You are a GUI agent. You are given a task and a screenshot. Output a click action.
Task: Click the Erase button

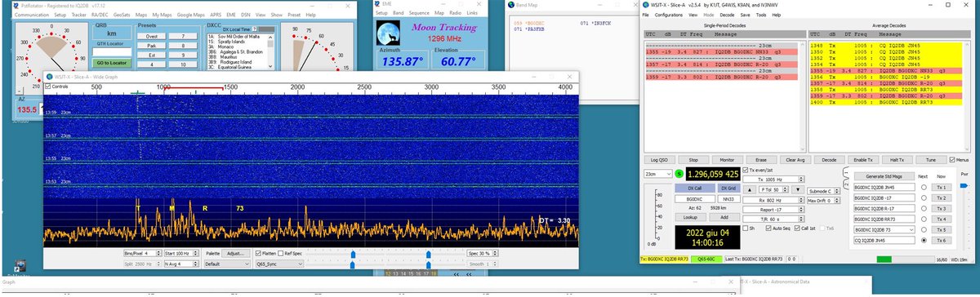762,160
